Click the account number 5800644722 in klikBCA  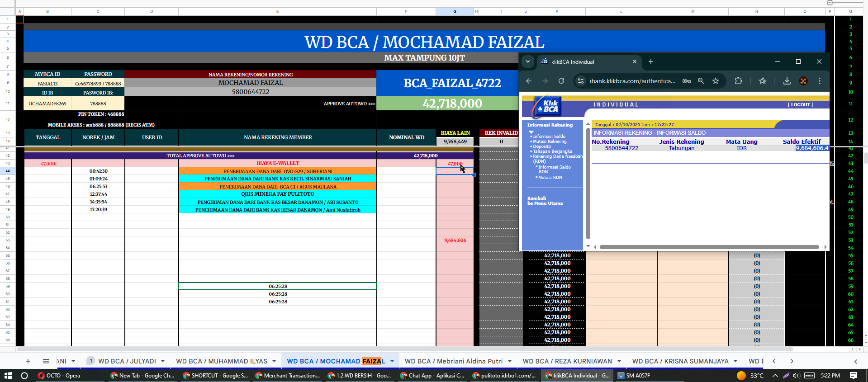point(621,148)
